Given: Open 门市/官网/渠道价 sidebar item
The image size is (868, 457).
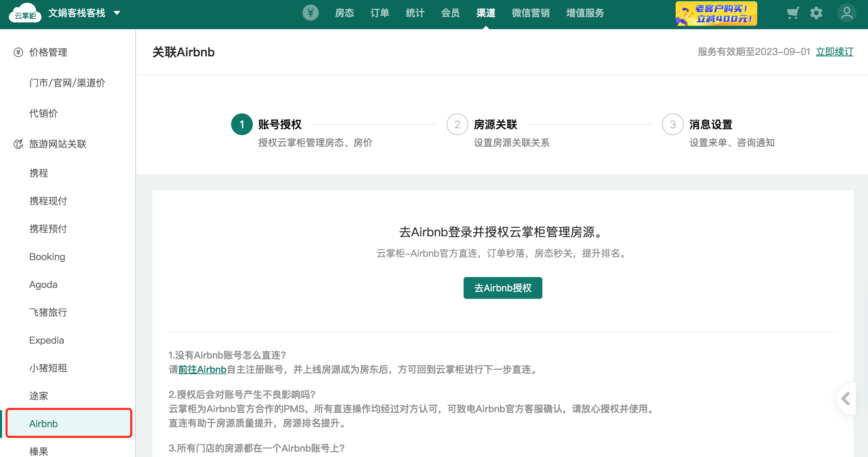Looking at the screenshot, I should [67, 83].
